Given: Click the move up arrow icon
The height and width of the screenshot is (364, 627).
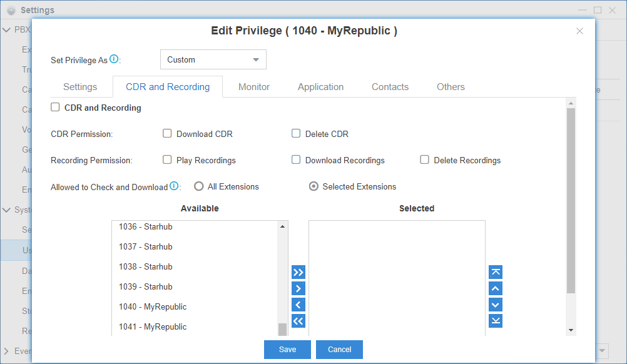Looking at the screenshot, I should click(x=495, y=288).
